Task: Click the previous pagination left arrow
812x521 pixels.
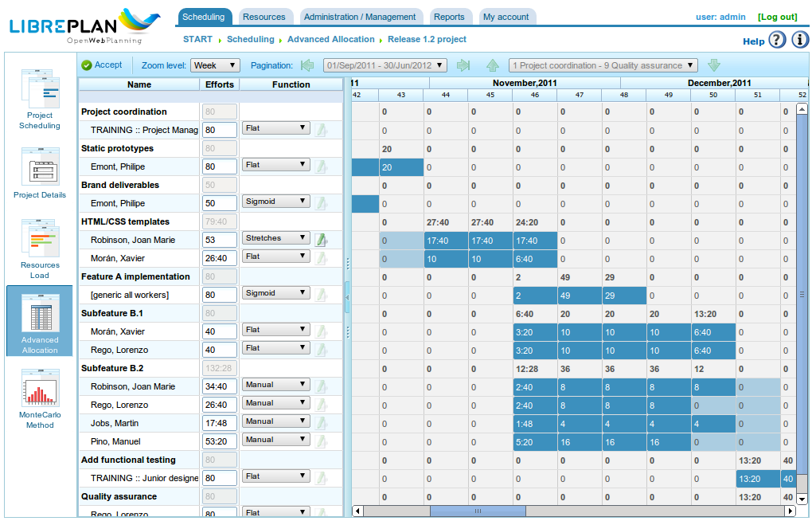Action: click(307, 65)
